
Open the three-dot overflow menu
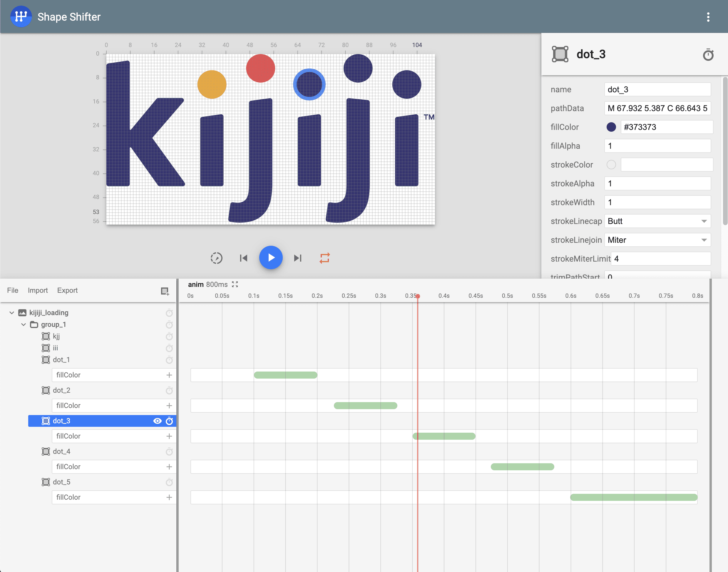pos(708,17)
